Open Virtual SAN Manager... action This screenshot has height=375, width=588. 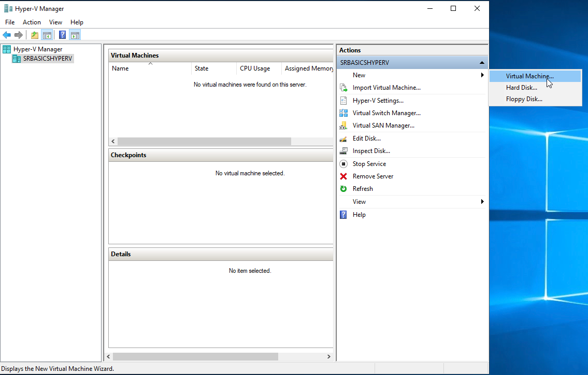coord(384,126)
